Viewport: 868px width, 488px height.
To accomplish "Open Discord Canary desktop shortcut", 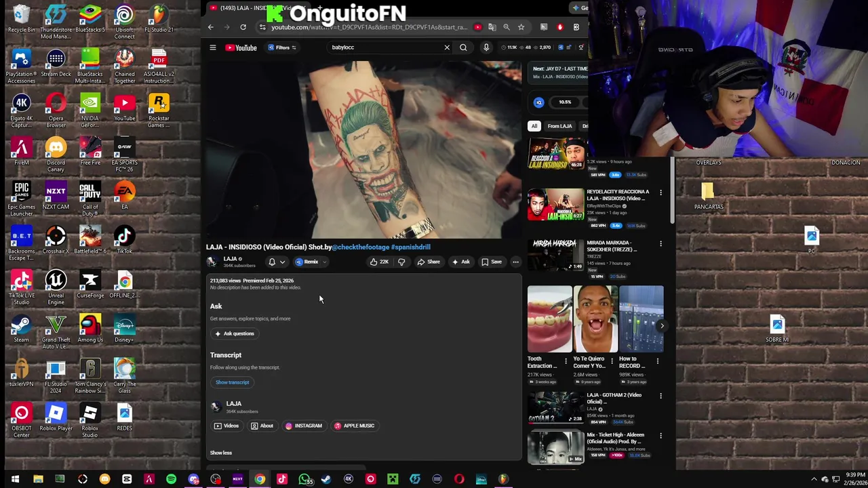I will pyautogui.click(x=56, y=155).
